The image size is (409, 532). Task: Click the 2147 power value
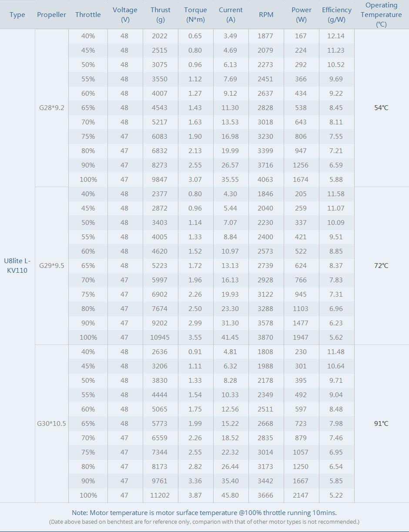(x=301, y=495)
